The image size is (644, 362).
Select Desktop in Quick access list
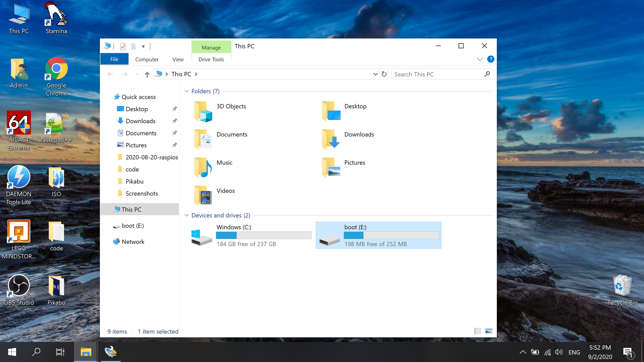[137, 109]
